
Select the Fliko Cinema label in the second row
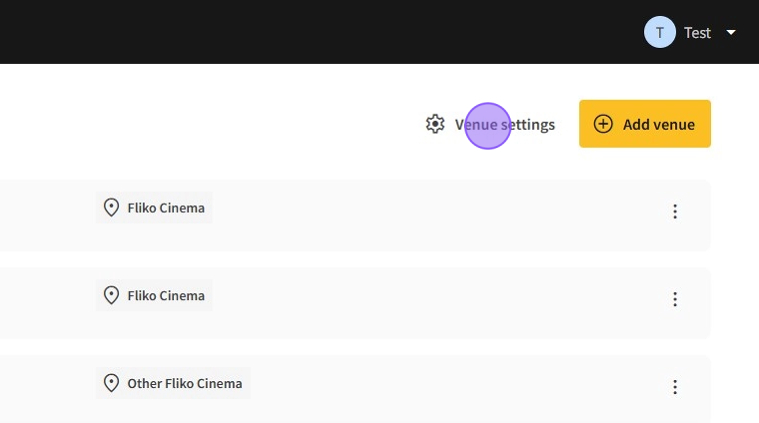(166, 295)
